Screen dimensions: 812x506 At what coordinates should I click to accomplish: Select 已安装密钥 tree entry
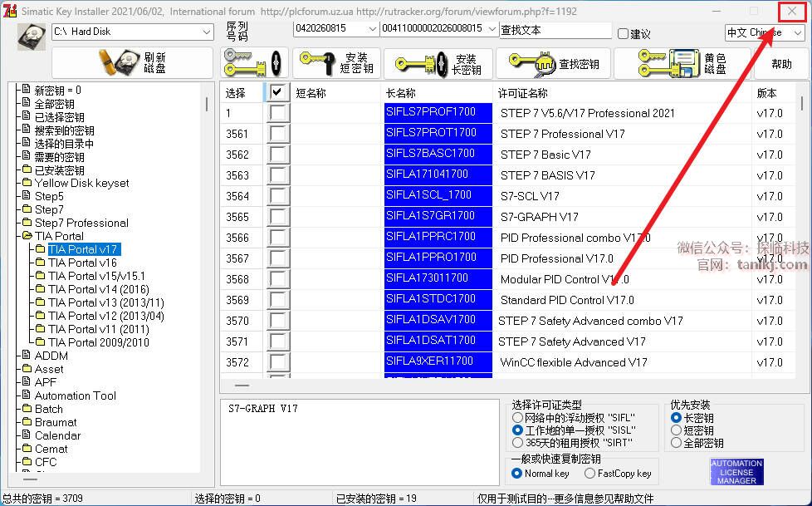click(59, 170)
